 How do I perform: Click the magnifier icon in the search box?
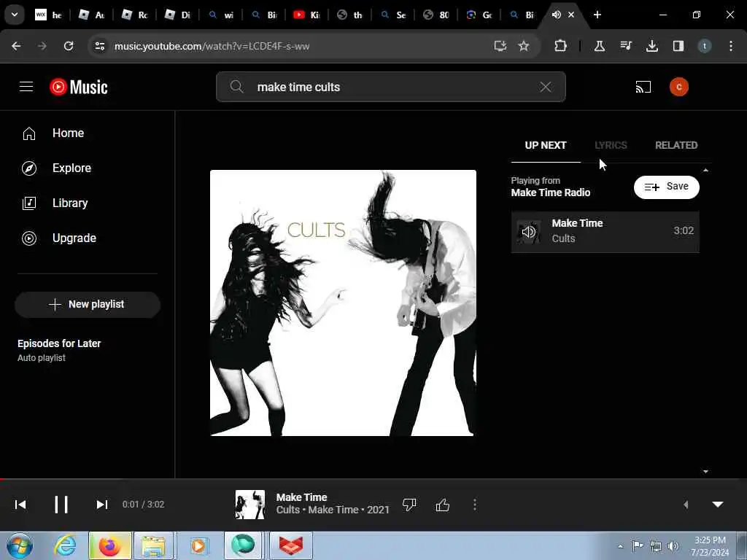point(237,87)
